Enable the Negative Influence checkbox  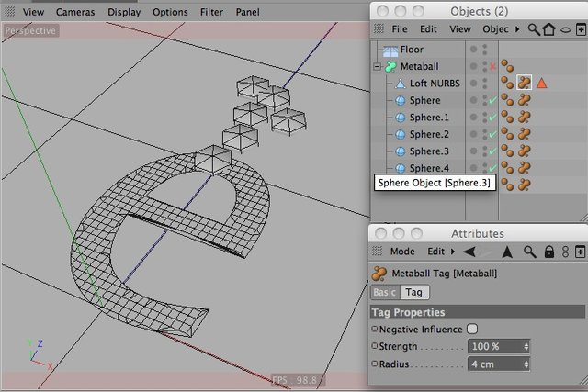point(472,329)
